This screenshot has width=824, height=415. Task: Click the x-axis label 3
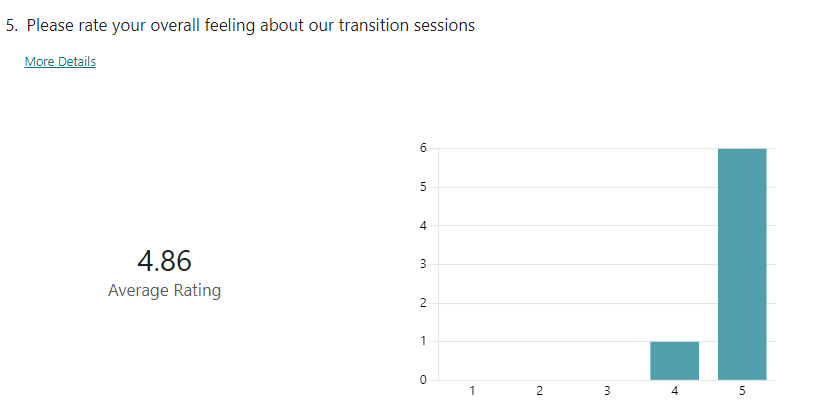[x=607, y=391]
